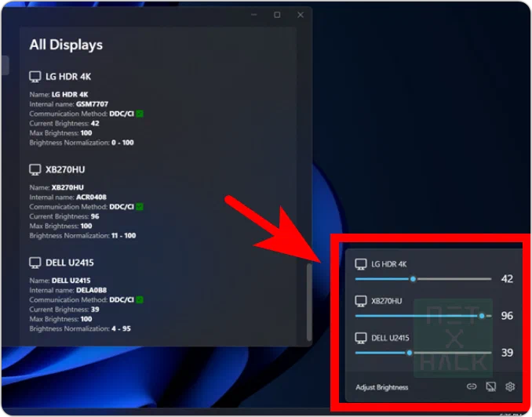Click the DELL U2415 monitor icon in flyout

(361, 338)
